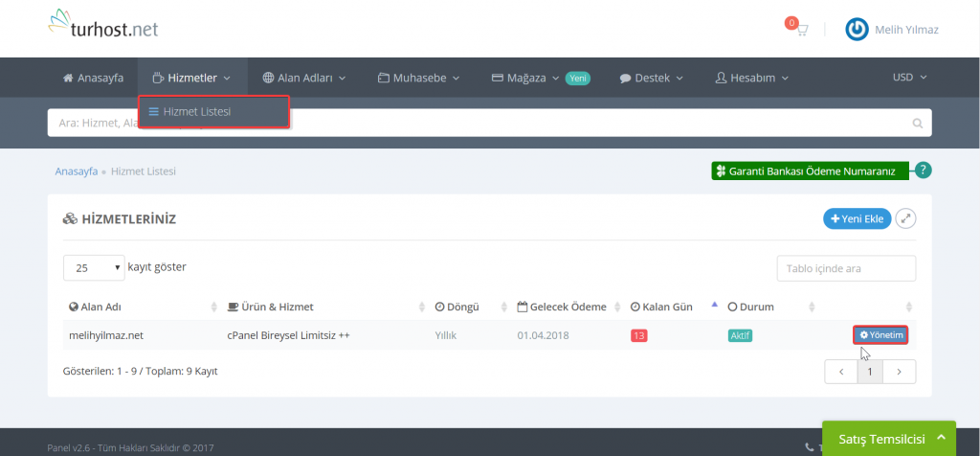
Task: Open the USD currency dropdown
Action: 909,78
